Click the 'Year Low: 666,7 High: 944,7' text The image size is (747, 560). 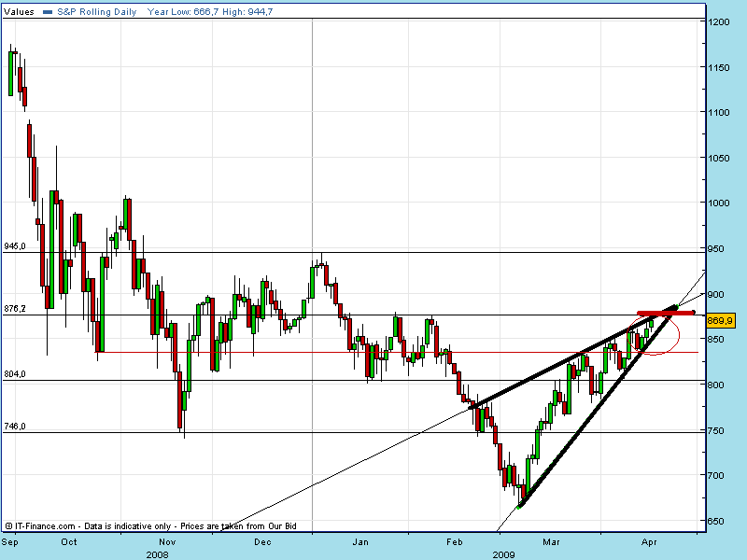[x=210, y=12]
